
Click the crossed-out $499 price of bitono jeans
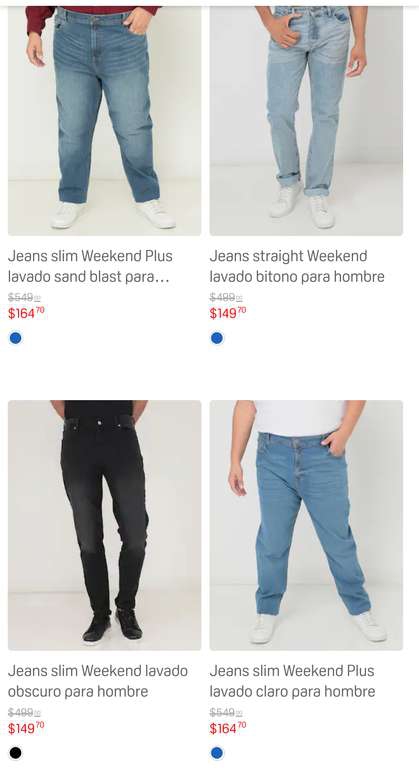pos(226,297)
